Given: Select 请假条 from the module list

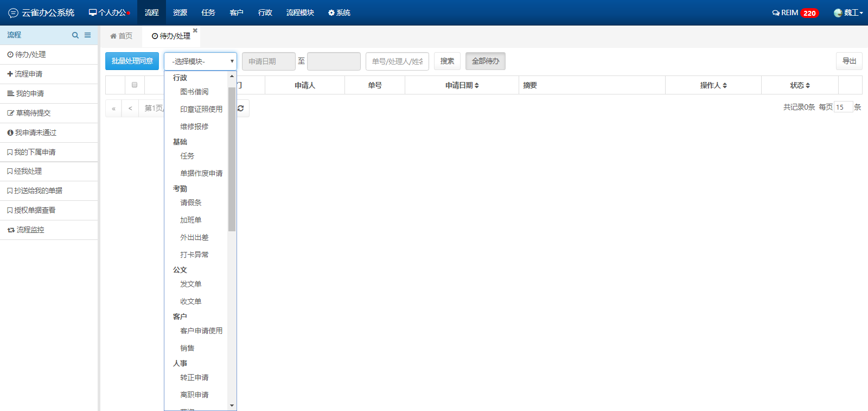Looking at the screenshot, I should tap(191, 203).
